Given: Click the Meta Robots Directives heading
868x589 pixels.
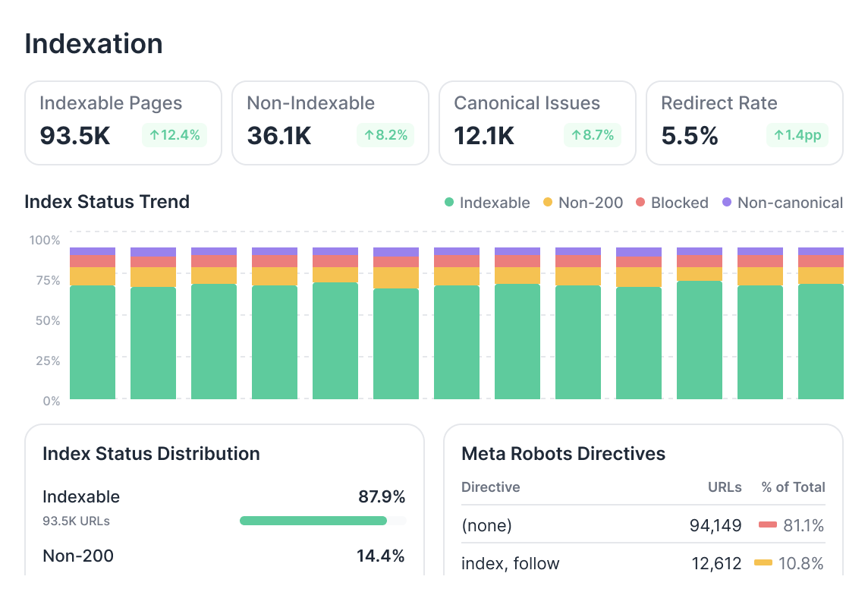Looking at the screenshot, I should click(563, 454).
